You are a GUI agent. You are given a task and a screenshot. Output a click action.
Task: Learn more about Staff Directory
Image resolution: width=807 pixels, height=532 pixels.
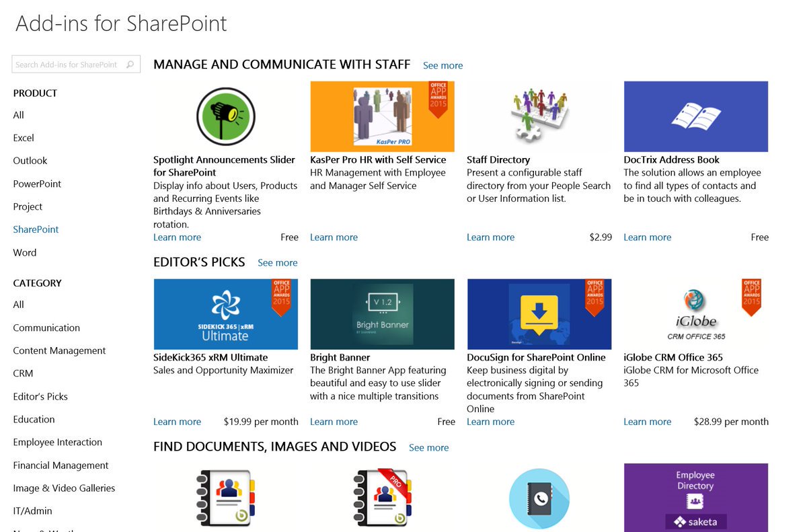pyautogui.click(x=490, y=237)
